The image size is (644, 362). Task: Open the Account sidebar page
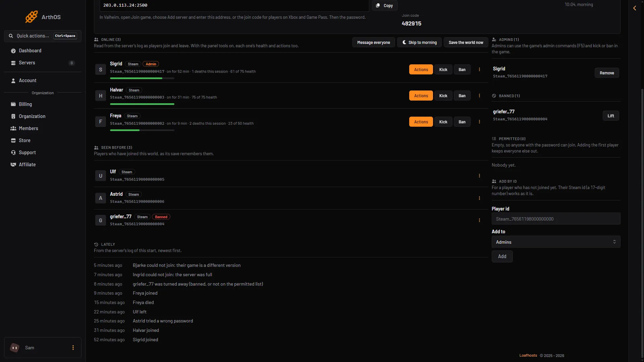click(43, 80)
